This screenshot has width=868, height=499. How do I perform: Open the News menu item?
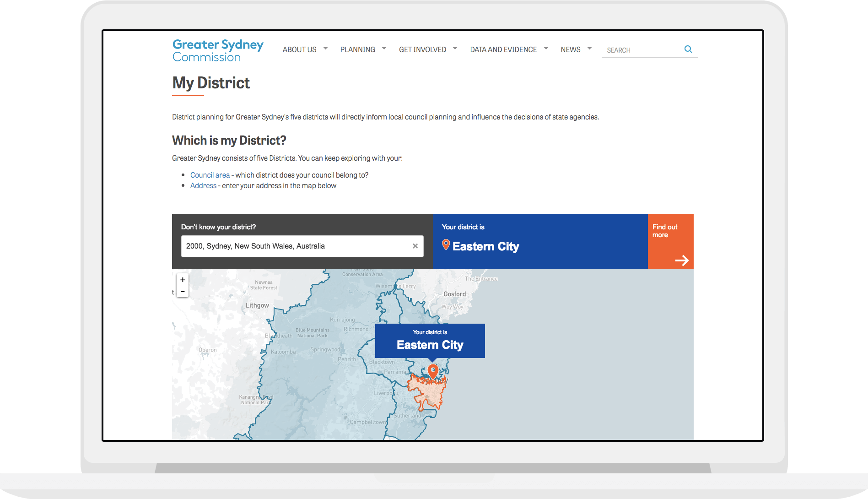(571, 49)
